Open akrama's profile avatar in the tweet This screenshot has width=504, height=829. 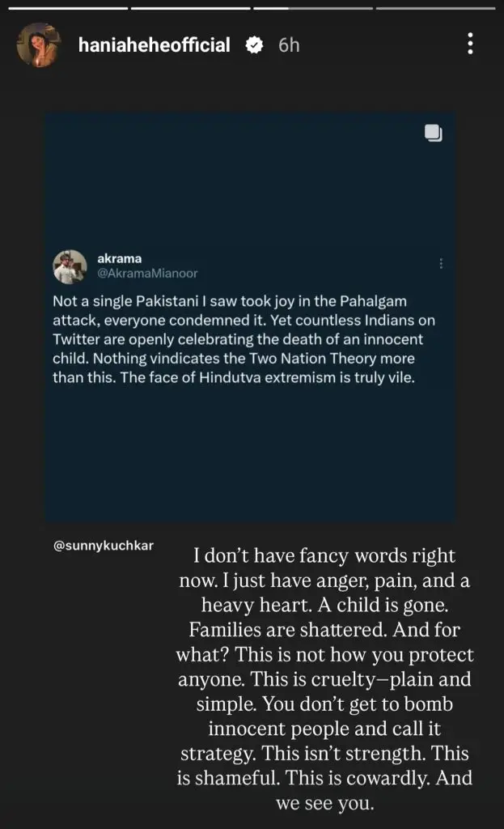(70, 266)
